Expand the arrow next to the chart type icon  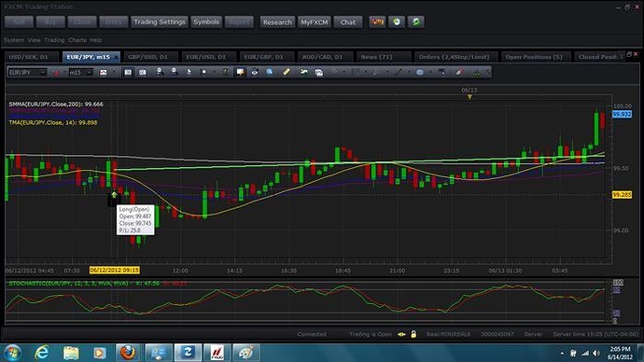click(114, 73)
